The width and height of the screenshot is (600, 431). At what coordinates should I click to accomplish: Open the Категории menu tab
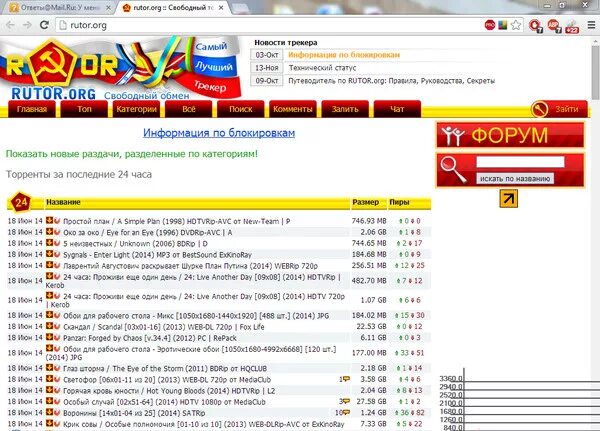click(x=136, y=109)
